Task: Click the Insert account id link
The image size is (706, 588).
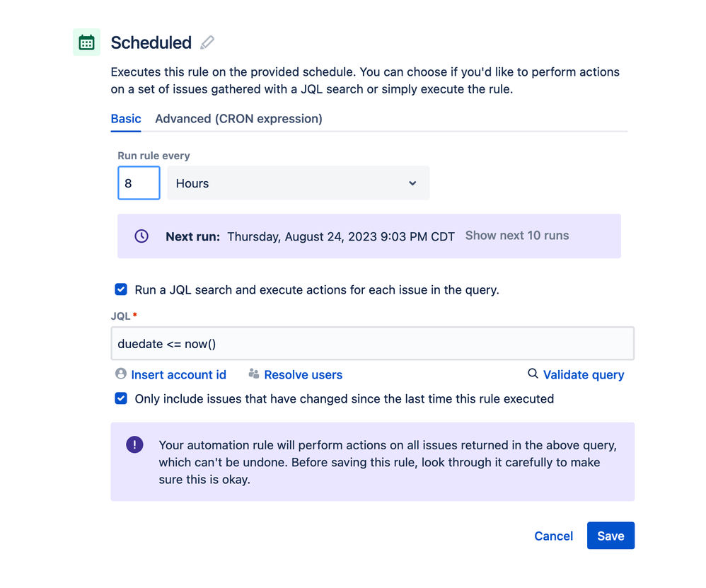Action: [178, 375]
